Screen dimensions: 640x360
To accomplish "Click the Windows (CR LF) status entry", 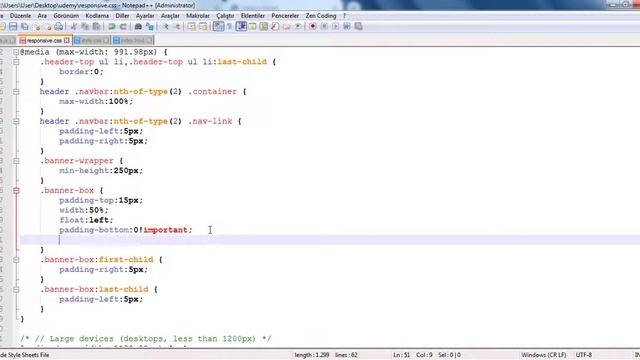I will coord(544,355).
